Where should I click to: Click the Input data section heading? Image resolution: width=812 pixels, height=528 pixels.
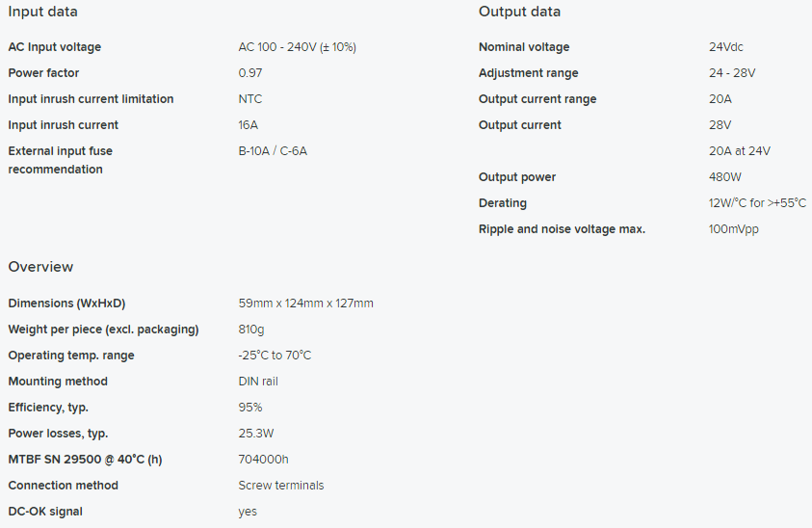click(x=43, y=12)
